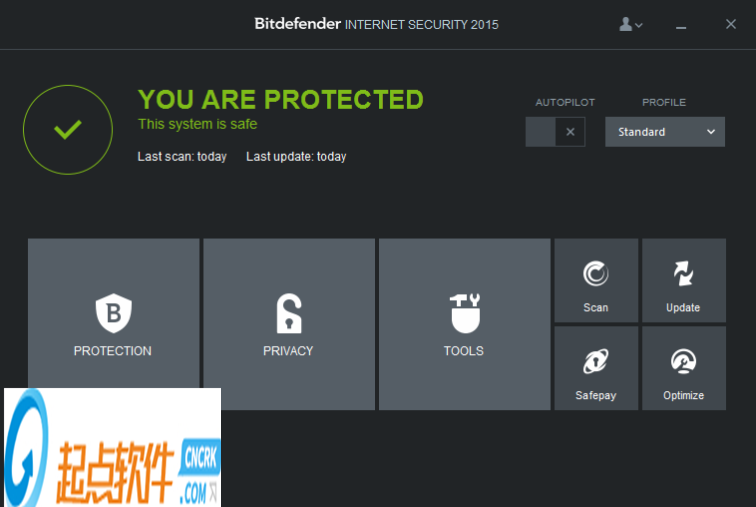Minimize the Bitdefender window

click(682, 24)
